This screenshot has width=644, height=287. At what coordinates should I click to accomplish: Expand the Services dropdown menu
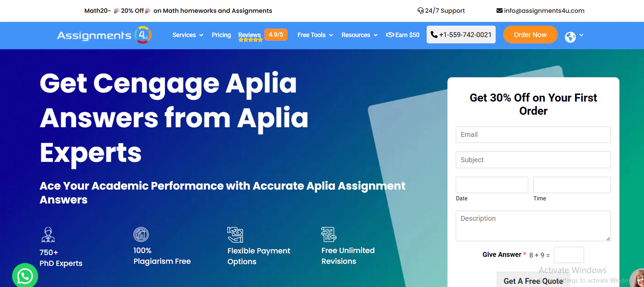click(x=188, y=35)
